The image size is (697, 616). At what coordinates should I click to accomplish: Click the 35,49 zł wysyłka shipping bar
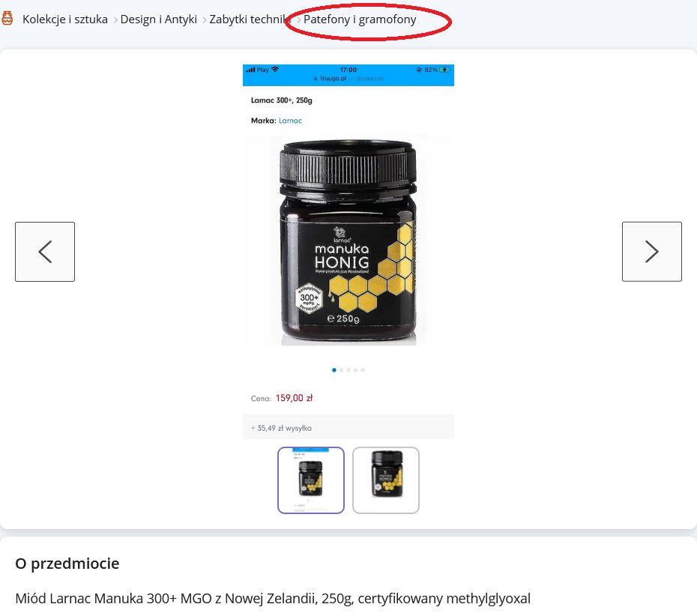tap(348, 427)
